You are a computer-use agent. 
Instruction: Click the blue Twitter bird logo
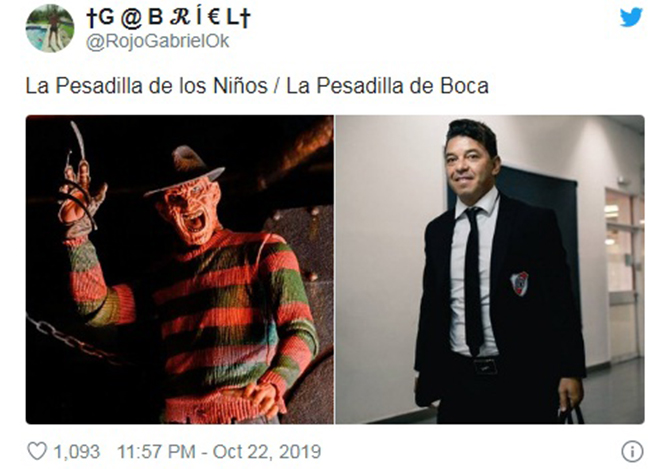631,17
